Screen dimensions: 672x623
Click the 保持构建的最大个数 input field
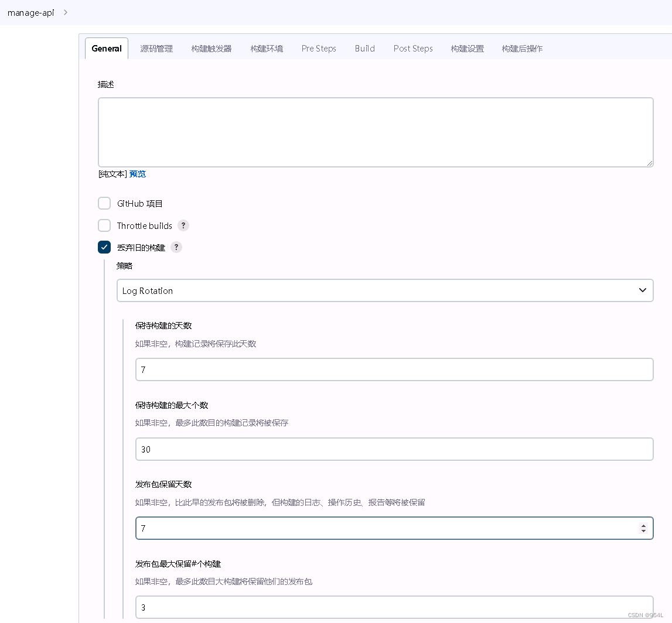click(394, 449)
